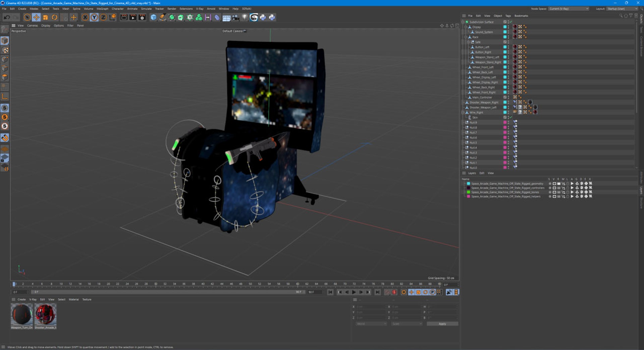Open the World coordinate dropdown
The width and height of the screenshot is (644, 350).
pyautogui.click(x=371, y=324)
